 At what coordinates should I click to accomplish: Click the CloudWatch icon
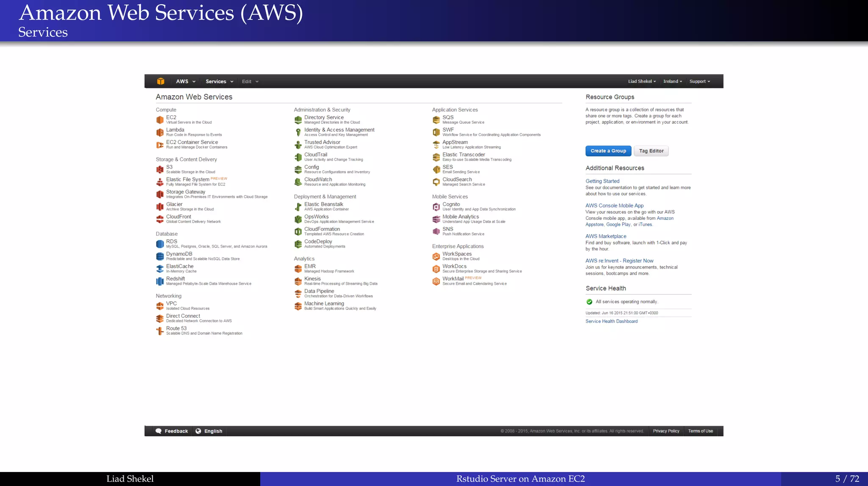pos(298,182)
